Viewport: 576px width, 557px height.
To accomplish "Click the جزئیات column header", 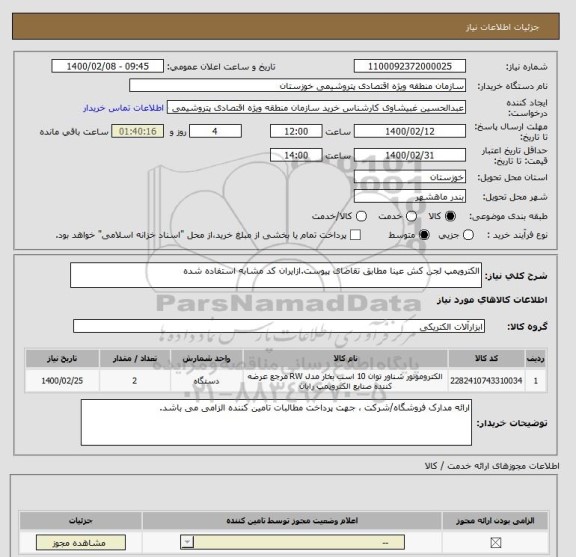I will 80,521.
